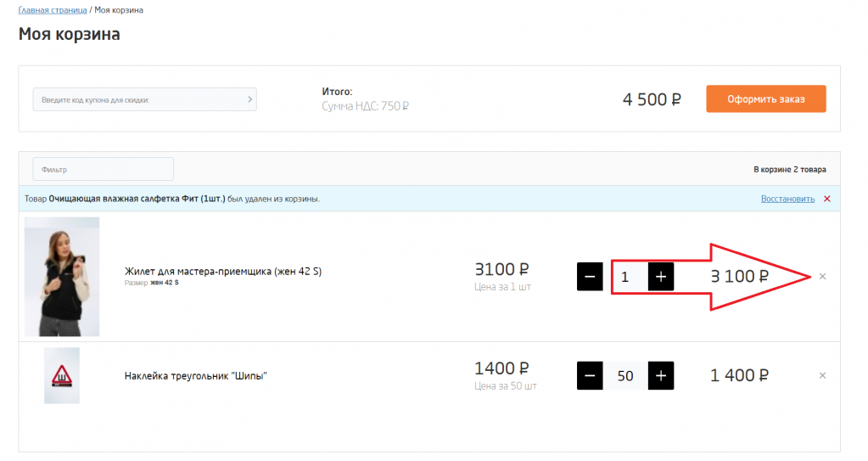The height and width of the screenshot is (461, 868).
Task: Increase the "Шипы" sticker quantity with plus
Action: [660, 375]
